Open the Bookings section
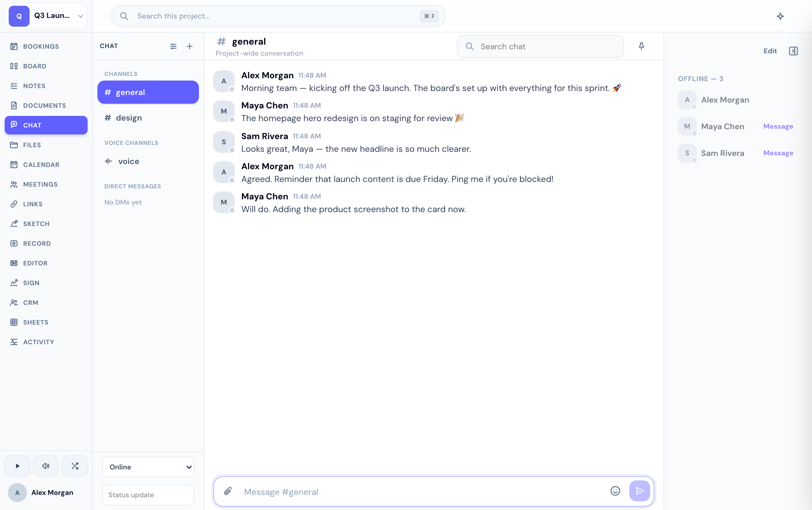The image size is (812, 510). point(46,46)
